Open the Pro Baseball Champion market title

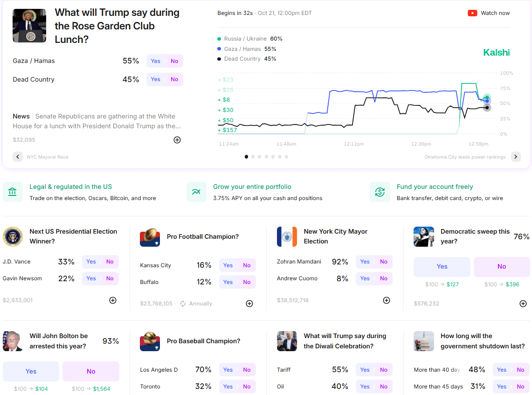coord(203,341)
